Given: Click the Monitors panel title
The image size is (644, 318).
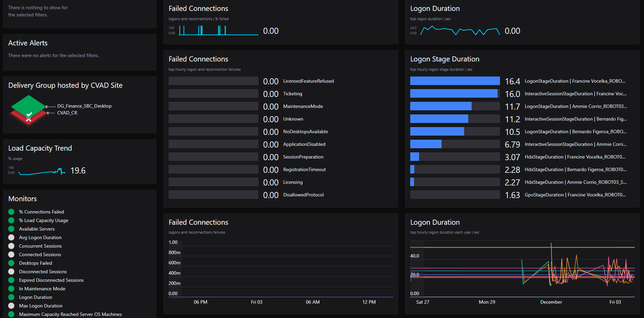Looking at the screenshot, I should [x=23, y=199].
